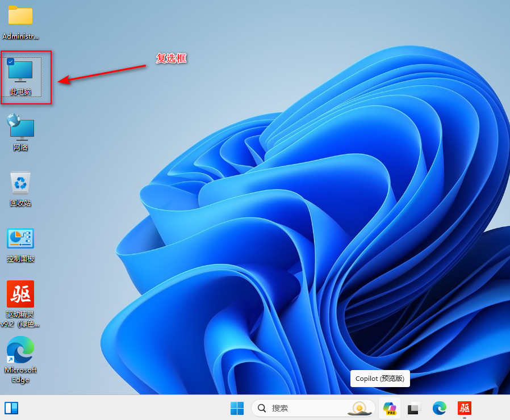Open Task View from the taskbar
Viewport: 510px width, 420px height.
tap(414, 408)
